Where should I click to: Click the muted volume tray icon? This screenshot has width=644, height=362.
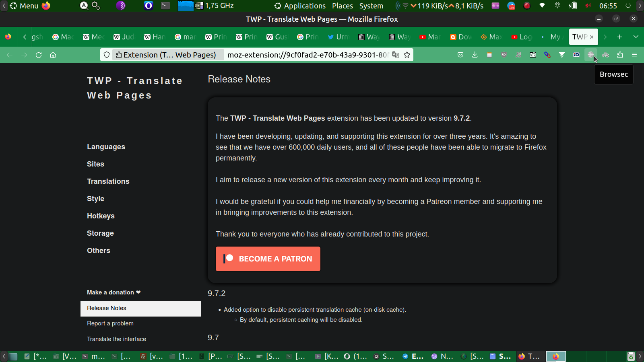coord(588,6)
